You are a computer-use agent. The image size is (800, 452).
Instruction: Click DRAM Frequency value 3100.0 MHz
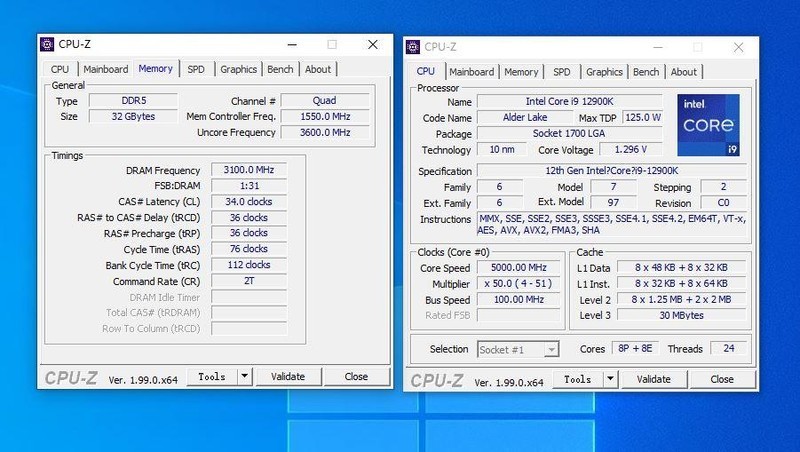249,170
